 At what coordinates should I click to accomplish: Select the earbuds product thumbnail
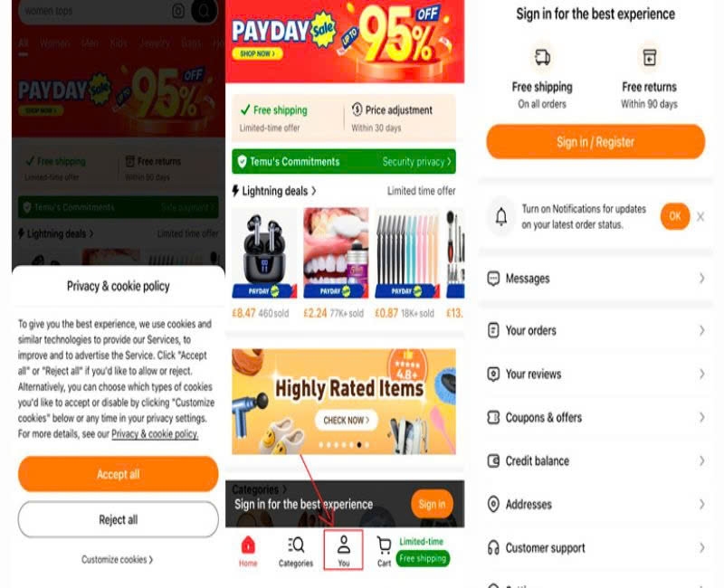click(264, 252)
